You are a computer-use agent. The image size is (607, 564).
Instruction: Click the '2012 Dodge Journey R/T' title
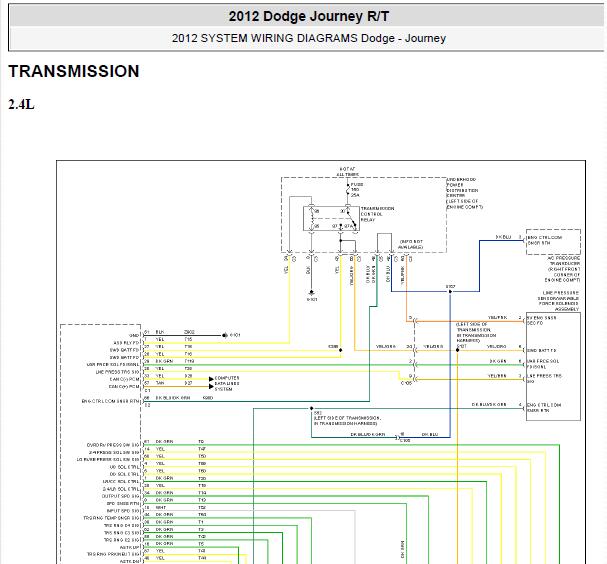click(x=309, y=16)
